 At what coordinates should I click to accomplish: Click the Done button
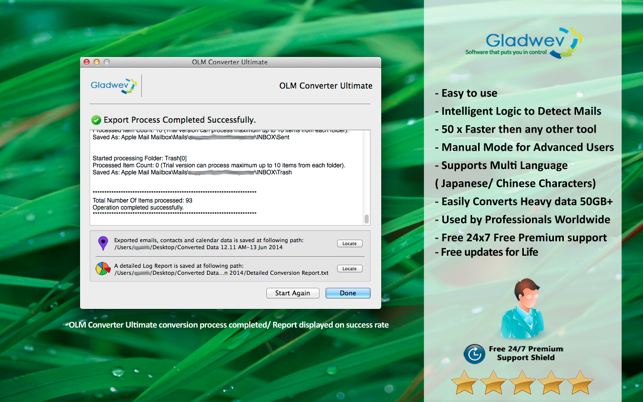pyautogui.click(x=348, y=293)
